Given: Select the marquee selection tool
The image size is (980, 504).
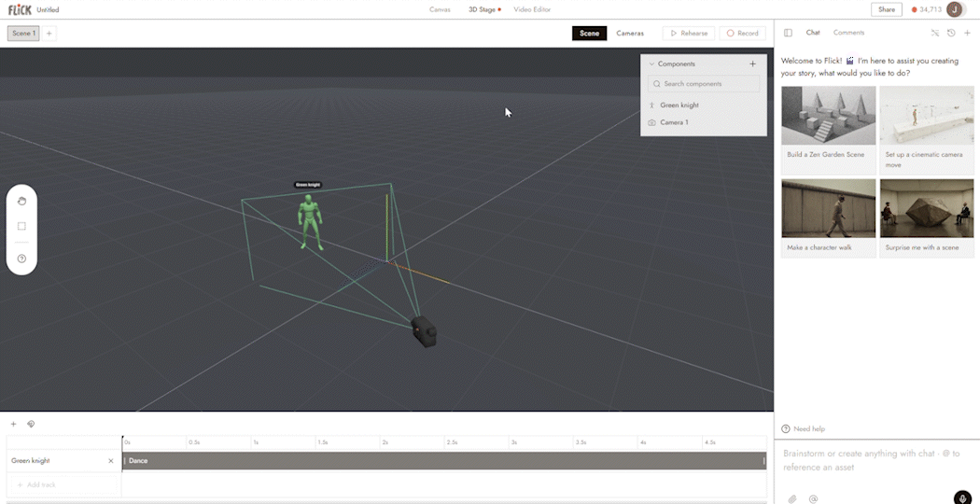Looking at the screenshot, I should [x=21, y=227].
